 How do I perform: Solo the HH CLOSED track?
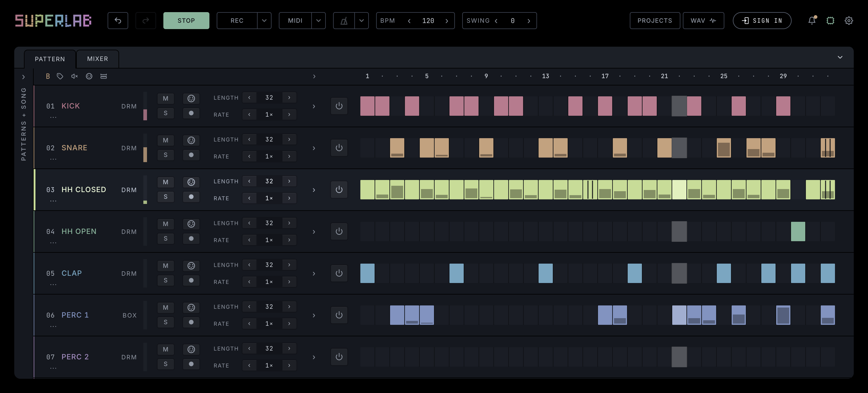[165, 197]
